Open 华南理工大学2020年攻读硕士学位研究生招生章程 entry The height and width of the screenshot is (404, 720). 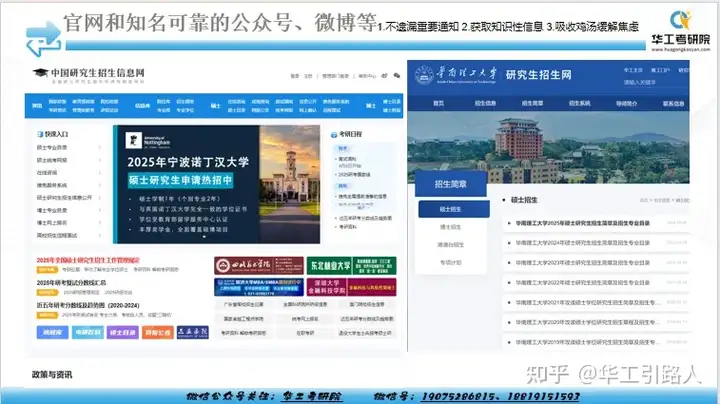point(588,322)
